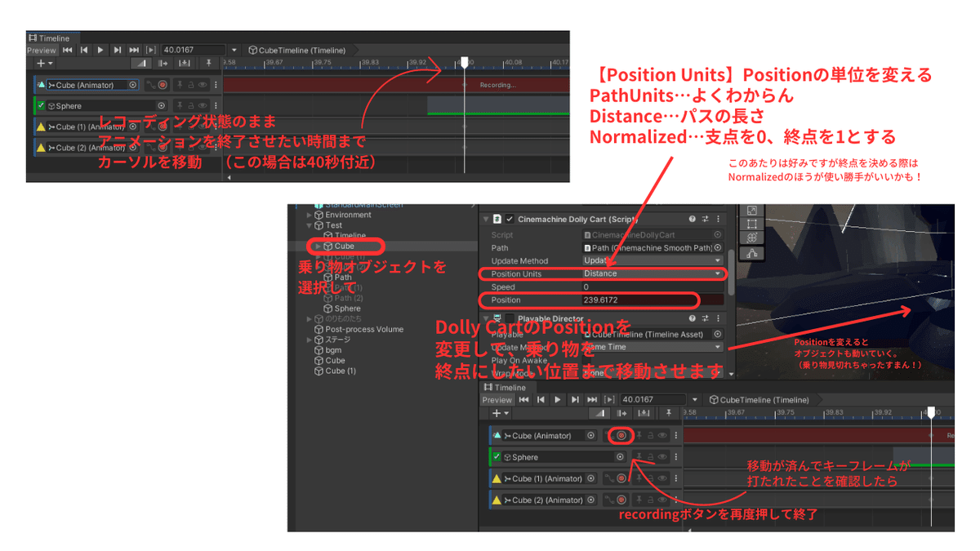Play the bottom Timeline panel's preview
The image size is (980, 551).
[x=557, y=399]
